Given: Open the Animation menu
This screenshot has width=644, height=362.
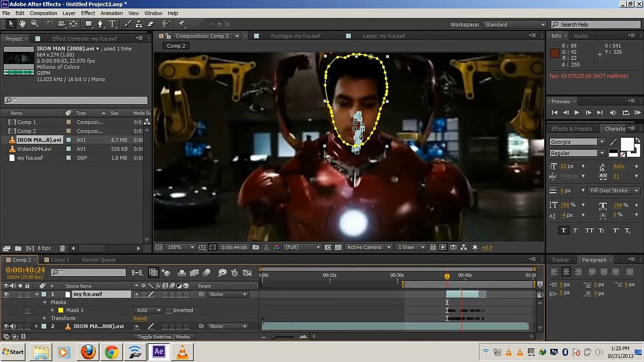Looking at the screenshot, I should [x=112, y=13].
